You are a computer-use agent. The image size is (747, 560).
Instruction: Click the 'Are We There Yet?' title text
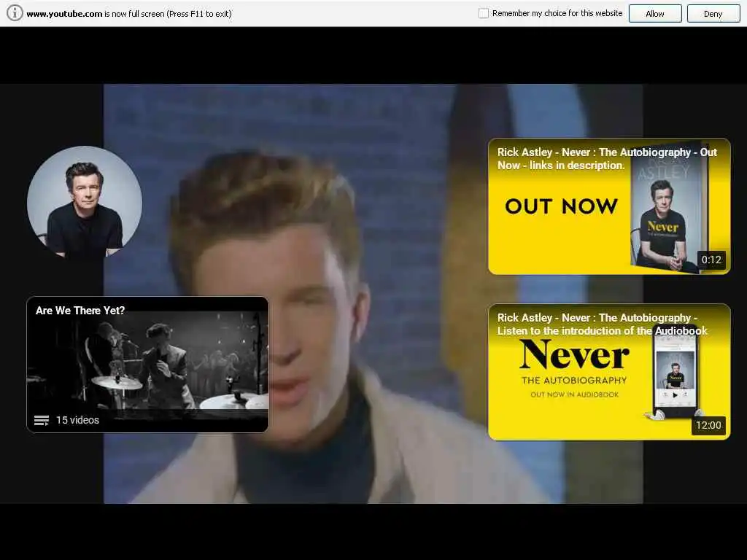pos(80,311)
